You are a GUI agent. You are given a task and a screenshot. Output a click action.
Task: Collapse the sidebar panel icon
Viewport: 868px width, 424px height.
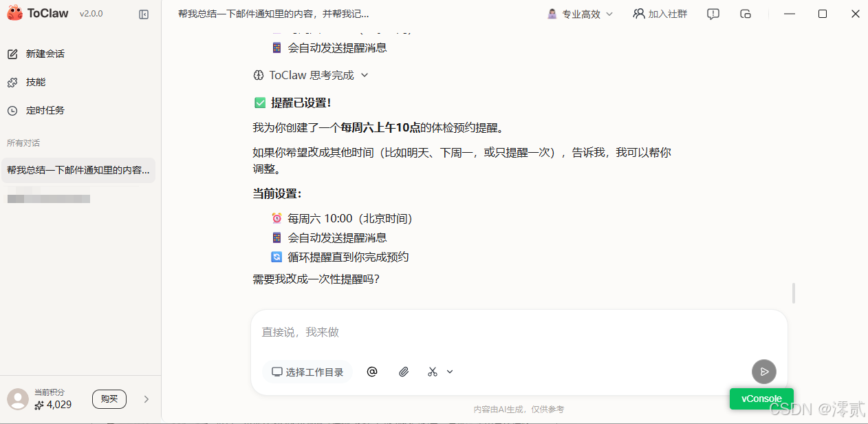click(x=144, y=14)
